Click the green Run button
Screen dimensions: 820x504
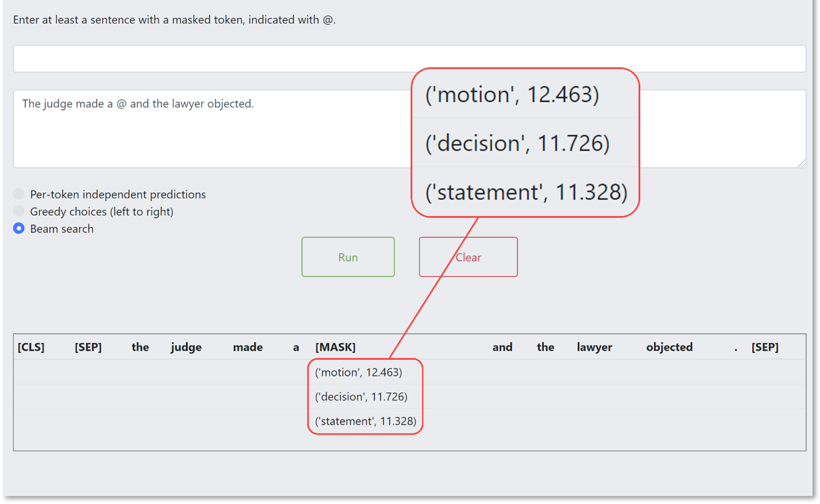(348, 257)
